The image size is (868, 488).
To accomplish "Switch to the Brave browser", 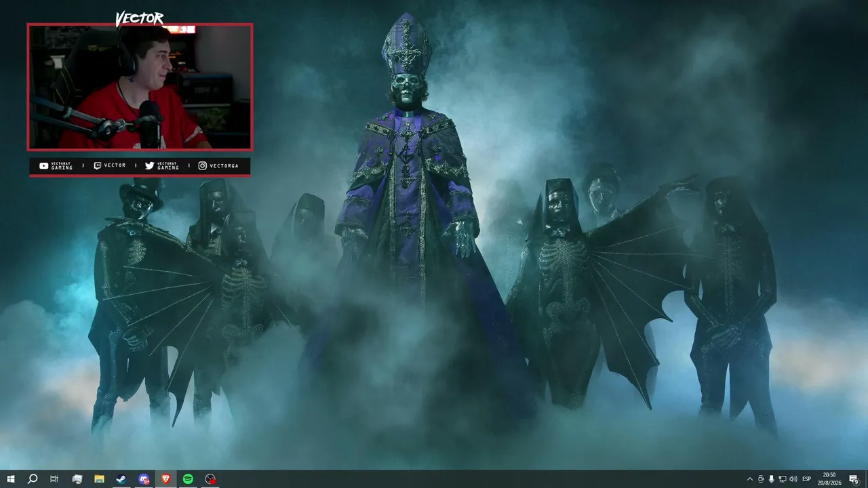I will click(x=166, y=479).
